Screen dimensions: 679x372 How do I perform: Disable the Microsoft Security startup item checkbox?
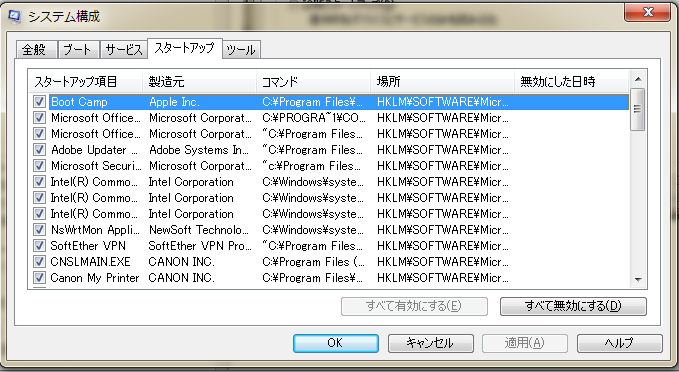click(39, 166)
